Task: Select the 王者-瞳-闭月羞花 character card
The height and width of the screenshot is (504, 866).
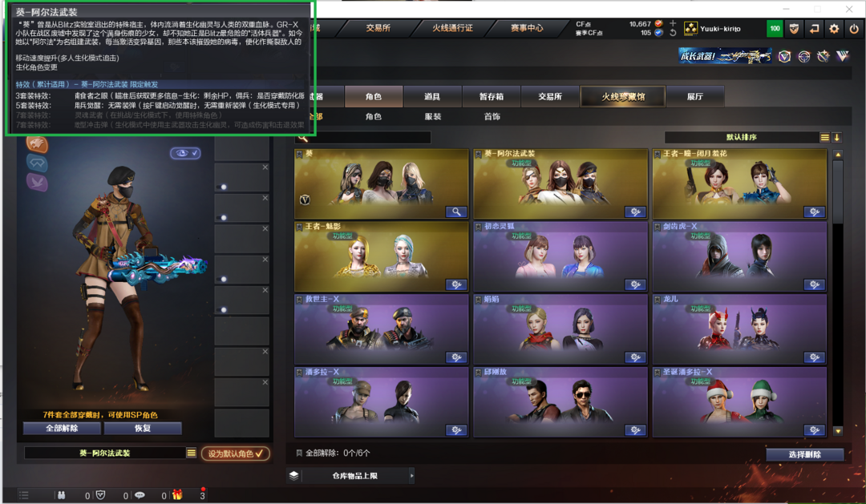Action: pos(739,183)
